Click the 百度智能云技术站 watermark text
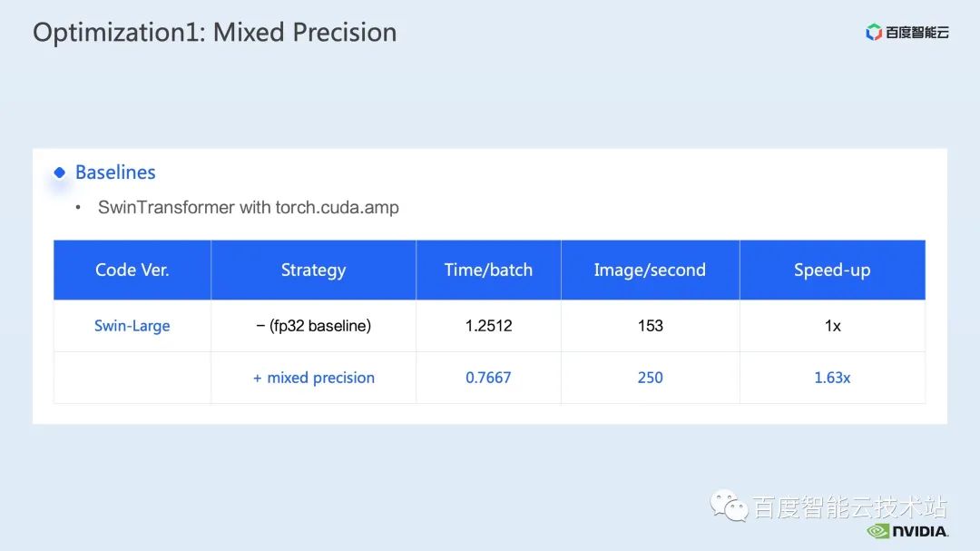Screen dimensions: 980x551 [850, 507]
